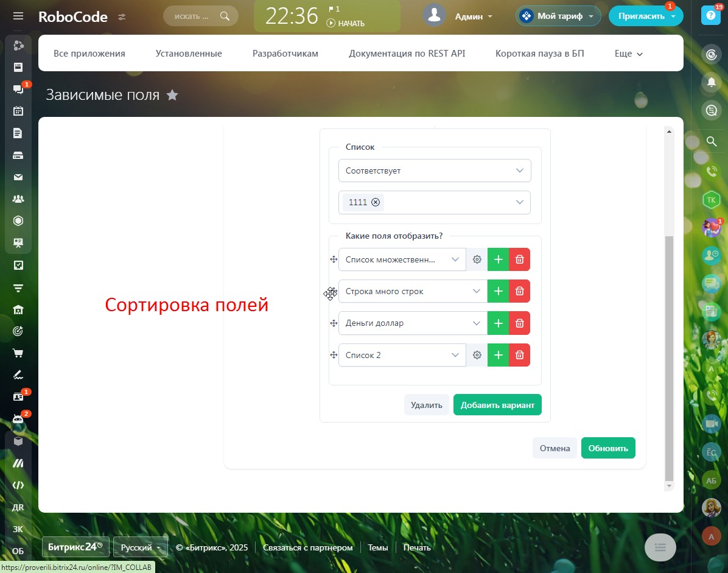728x573 pixels.
Task: Expand the Соответствует condition dropdown
Action: pos(435,171)
